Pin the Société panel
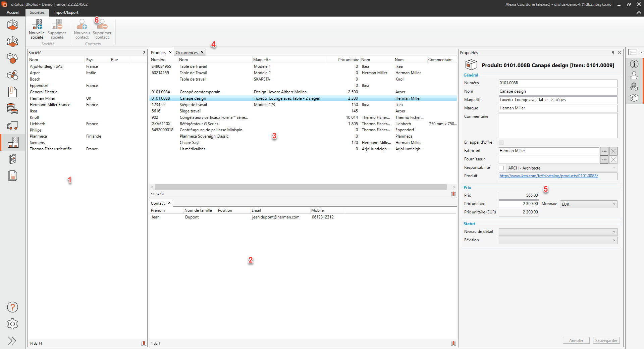644x349 pixels. point(144,53)
